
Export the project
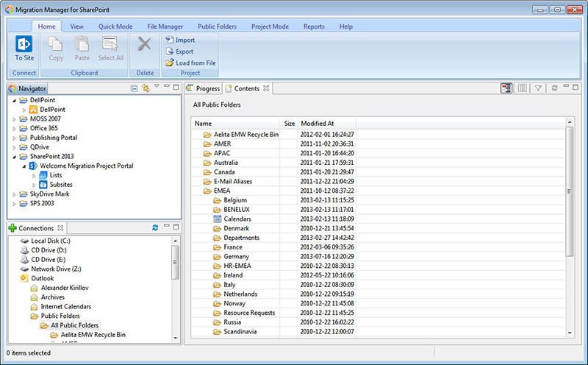tap(179, 52)
